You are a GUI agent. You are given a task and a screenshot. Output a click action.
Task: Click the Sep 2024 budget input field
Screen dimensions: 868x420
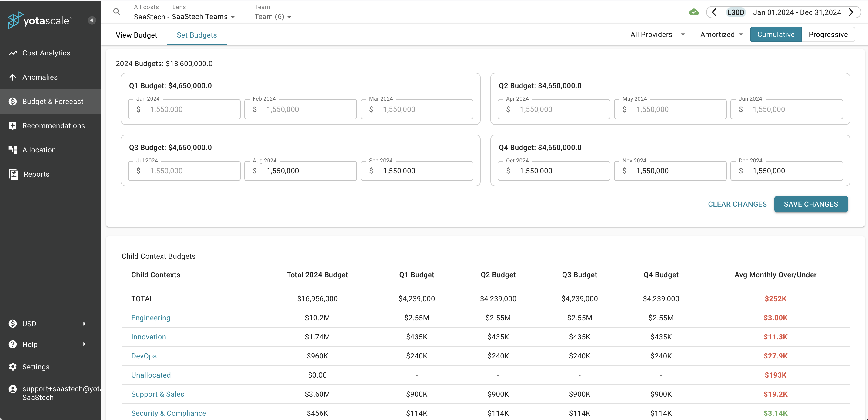coord(417,171)
